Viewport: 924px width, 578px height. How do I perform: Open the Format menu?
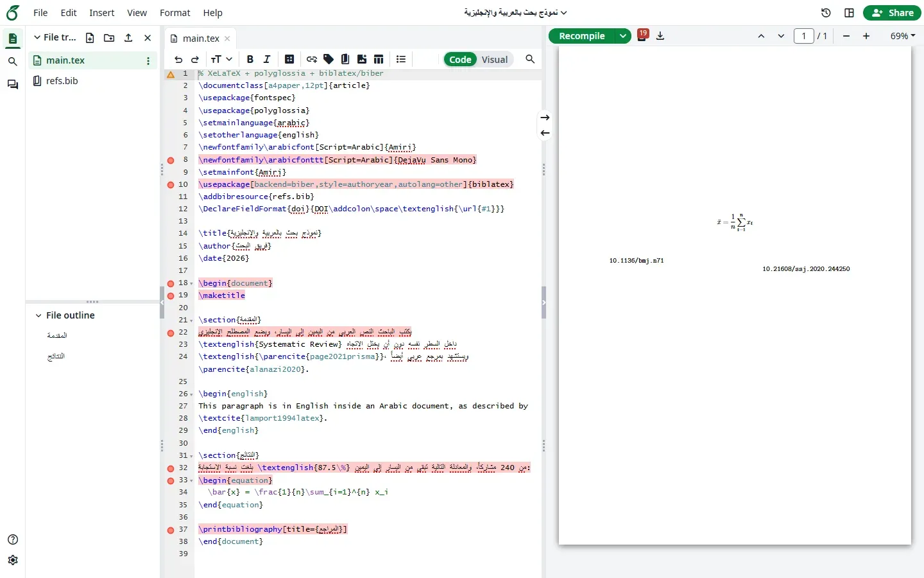[175, 13]
